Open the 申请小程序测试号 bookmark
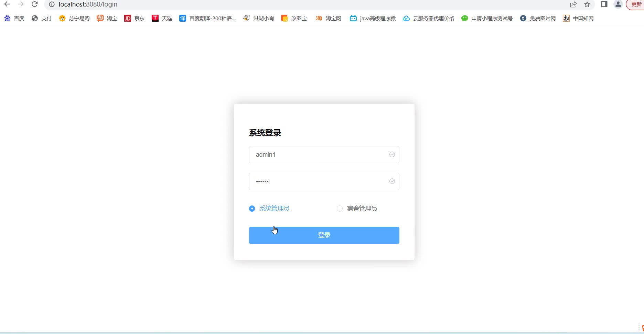This screenshot has width=644, height=334. point(487,18)
